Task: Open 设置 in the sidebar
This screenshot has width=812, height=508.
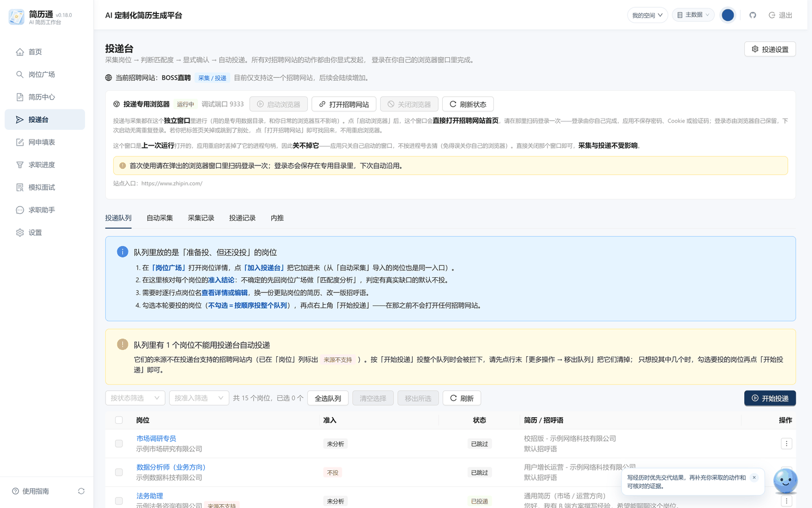Action: coord(45,233)
